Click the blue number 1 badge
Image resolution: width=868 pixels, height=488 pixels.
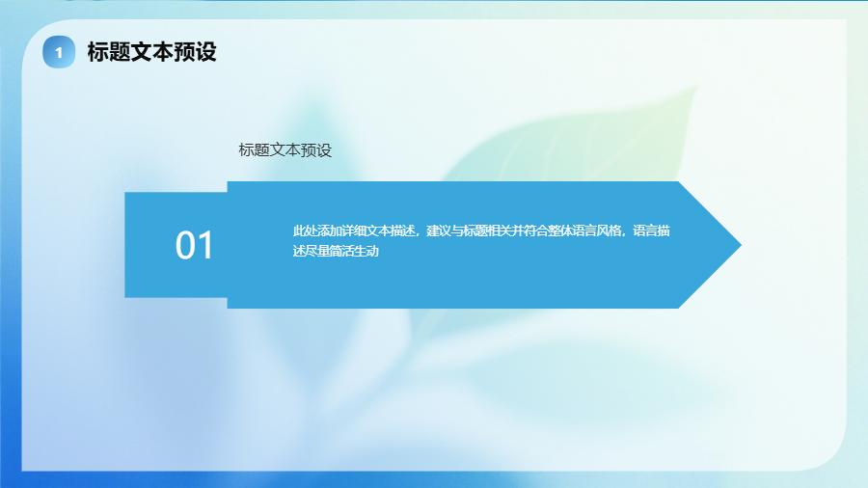pyautogui.click(x=59, y=53)
